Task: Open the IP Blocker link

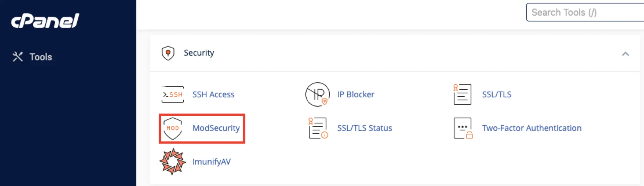Action: click(x=356, y=94)
